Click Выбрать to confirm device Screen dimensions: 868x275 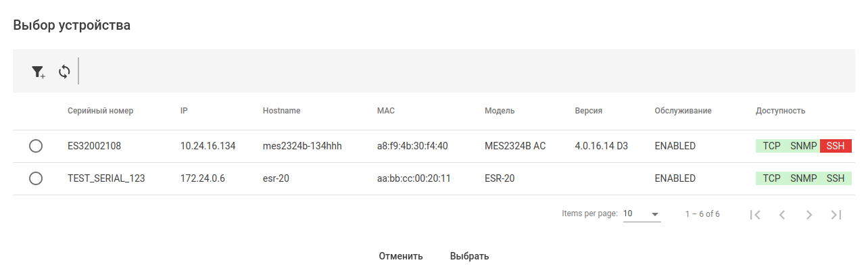469,256
